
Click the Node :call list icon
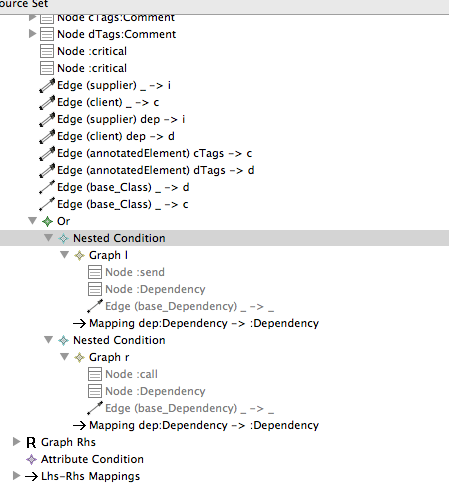pos(95,374)
